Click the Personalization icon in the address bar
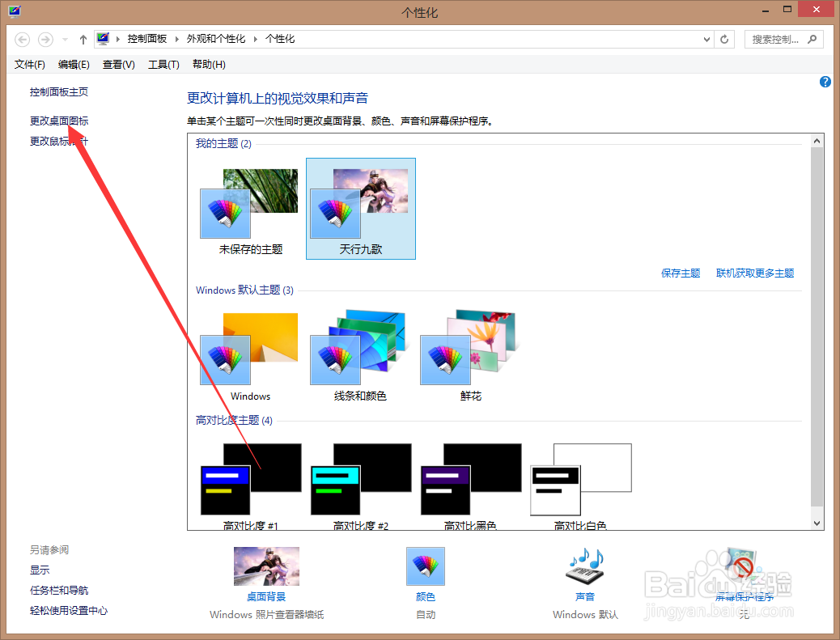The height and width of the screenshot is (640, 840). [103, 38]
